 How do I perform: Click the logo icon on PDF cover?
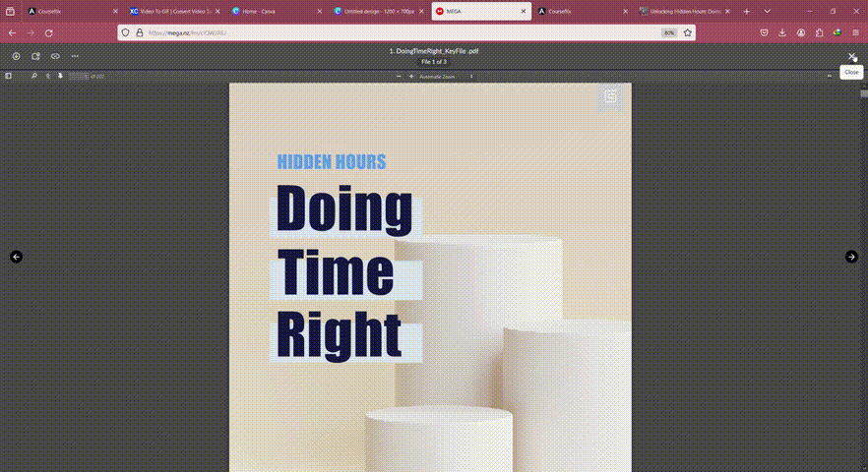click(x=610, y=96)
